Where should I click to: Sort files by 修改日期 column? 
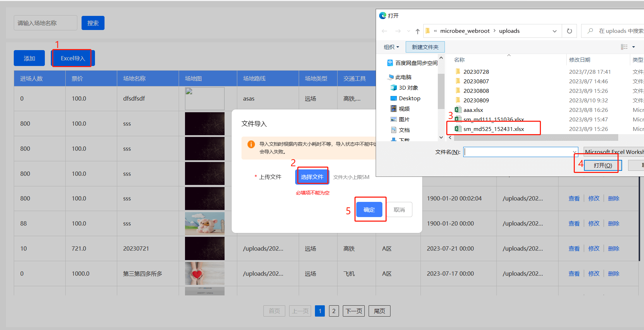[x=579, y=60]
